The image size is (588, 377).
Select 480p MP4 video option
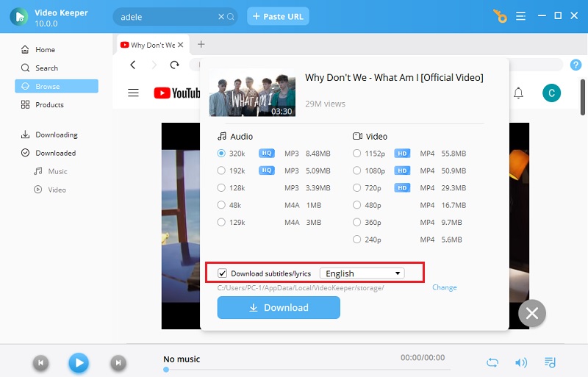(356, 205)
